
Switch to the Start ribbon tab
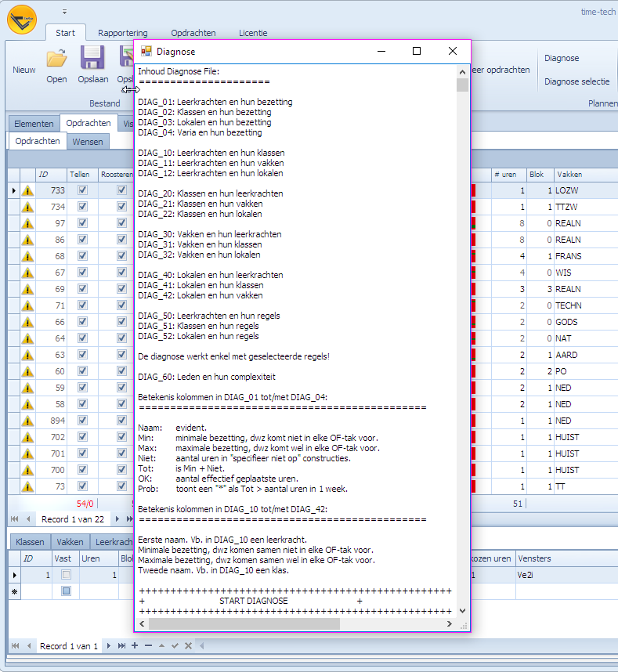click(x=65, y=33)
